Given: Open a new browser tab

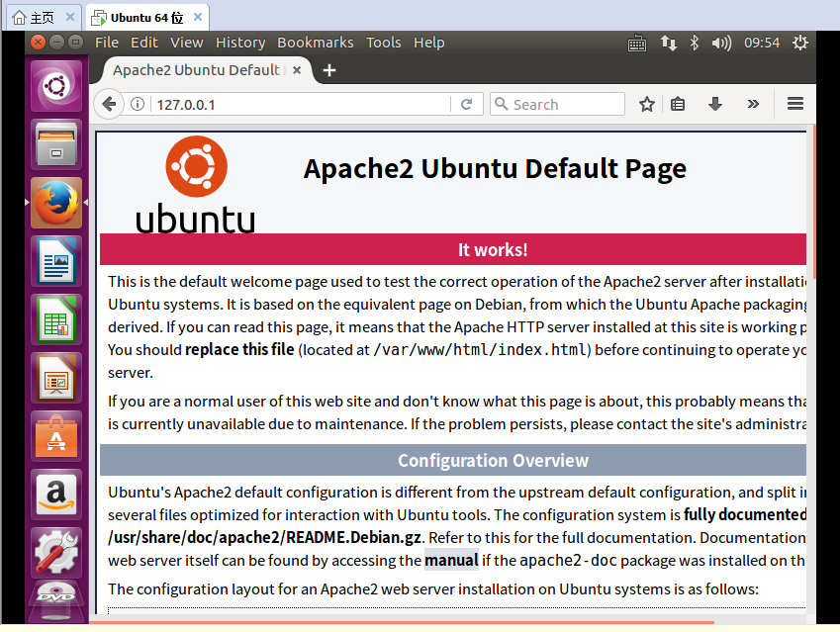Looking at the screenshot, I should pos(329,70).
